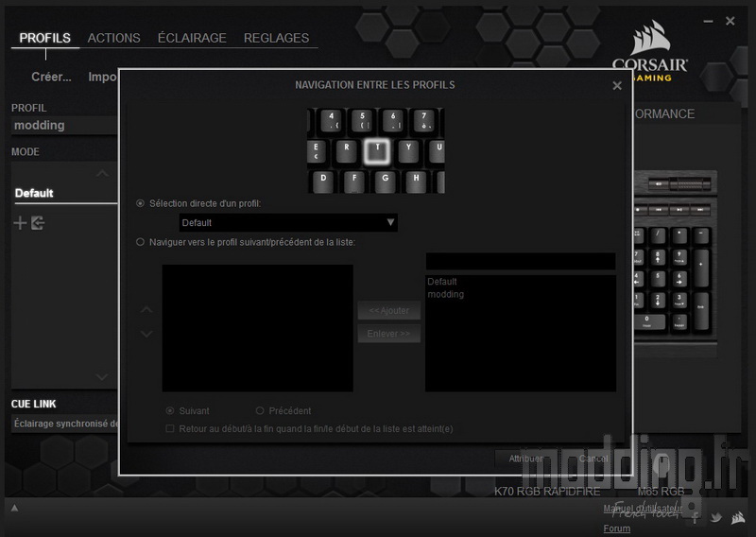Screen dimensions: 756x537
Task: Click the modding profile name field
Action: tap(64, 126)
